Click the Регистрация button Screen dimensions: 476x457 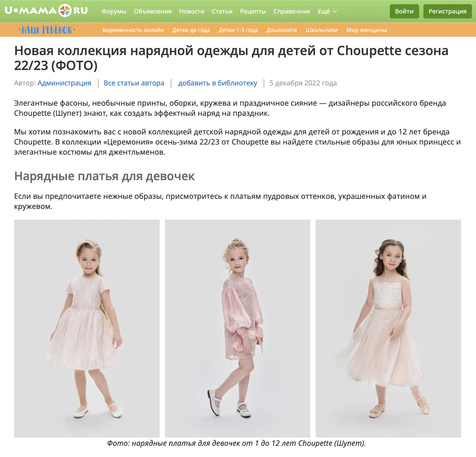coord(447,11)
